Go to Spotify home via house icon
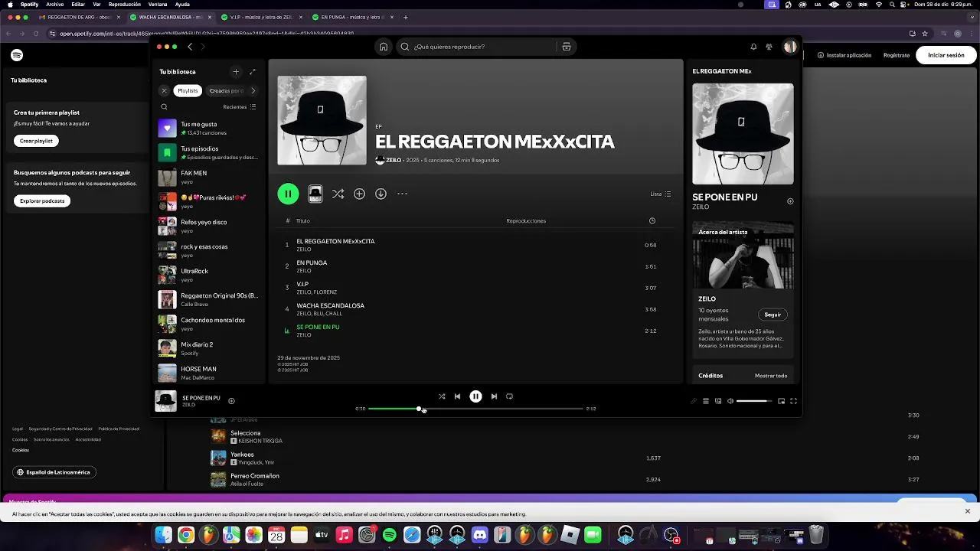This screenshot has height=551, width=980. tap(384, 47)
